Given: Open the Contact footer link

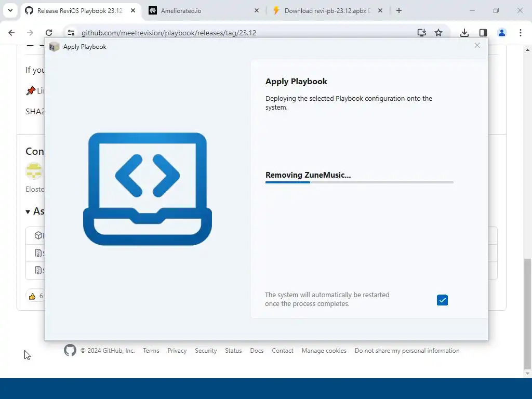Looking at the screenshot, I should click(282, 351).
